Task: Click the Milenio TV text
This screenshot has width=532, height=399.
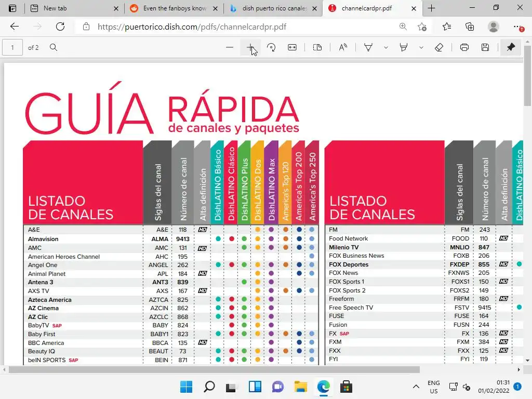Action: (x=344, y=247)
